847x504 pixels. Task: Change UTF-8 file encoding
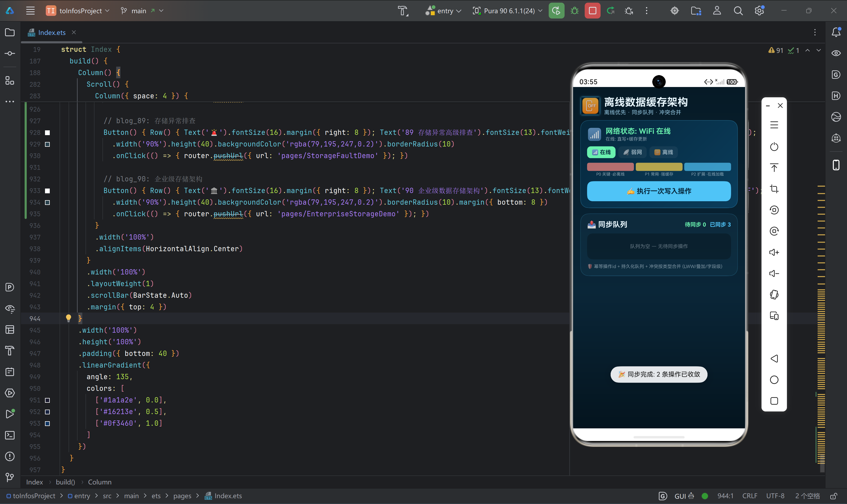tap(775, 496)
